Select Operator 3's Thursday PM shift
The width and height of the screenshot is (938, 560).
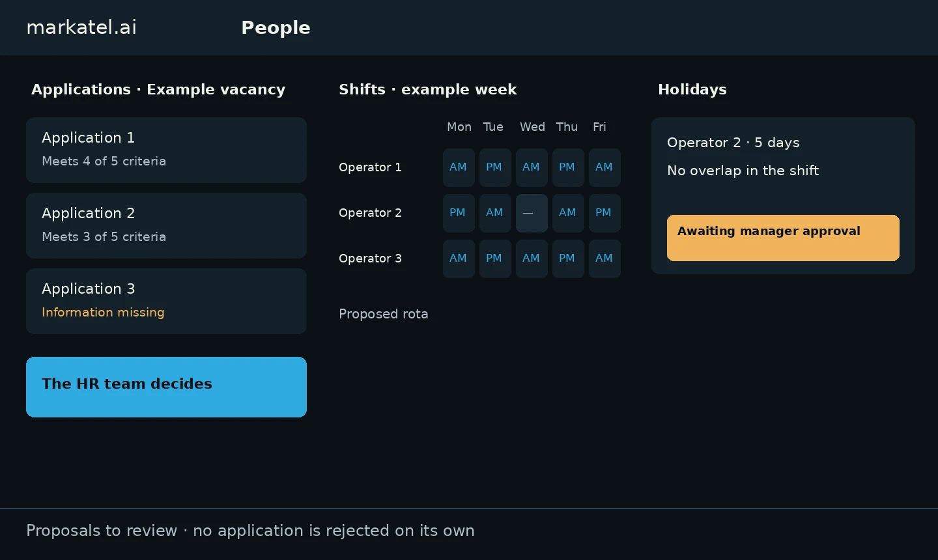tap(568, 259)
